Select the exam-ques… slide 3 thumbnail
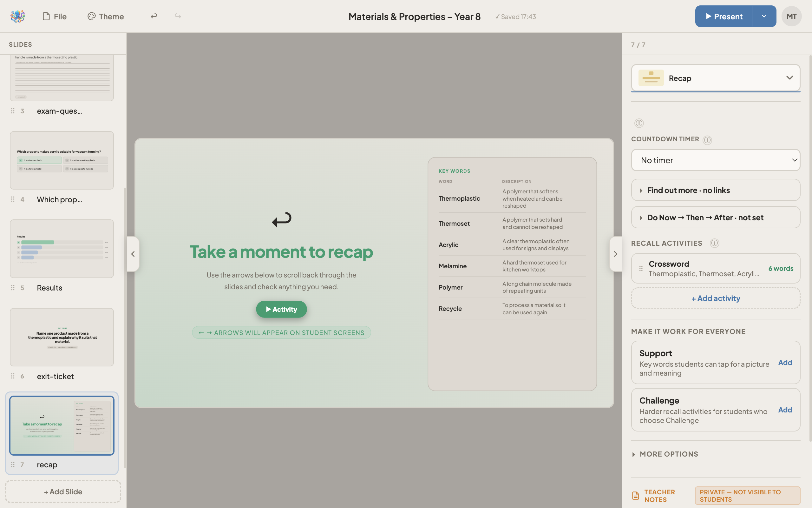This screenshot has width=812, height=508. pos(62,77)
